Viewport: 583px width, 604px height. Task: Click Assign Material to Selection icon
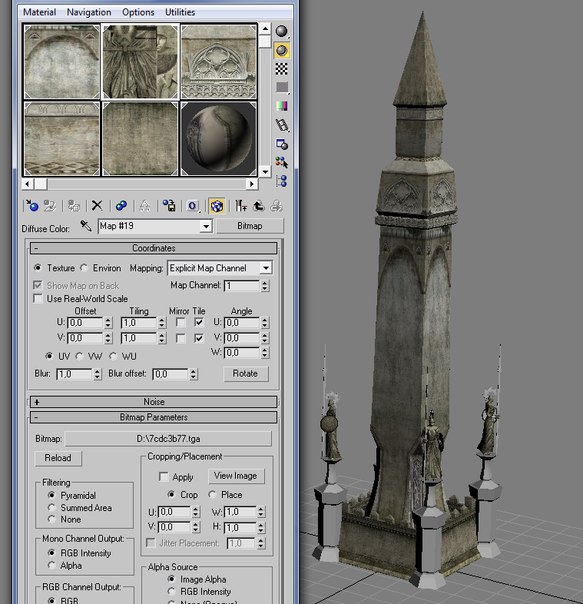(74, 206)
